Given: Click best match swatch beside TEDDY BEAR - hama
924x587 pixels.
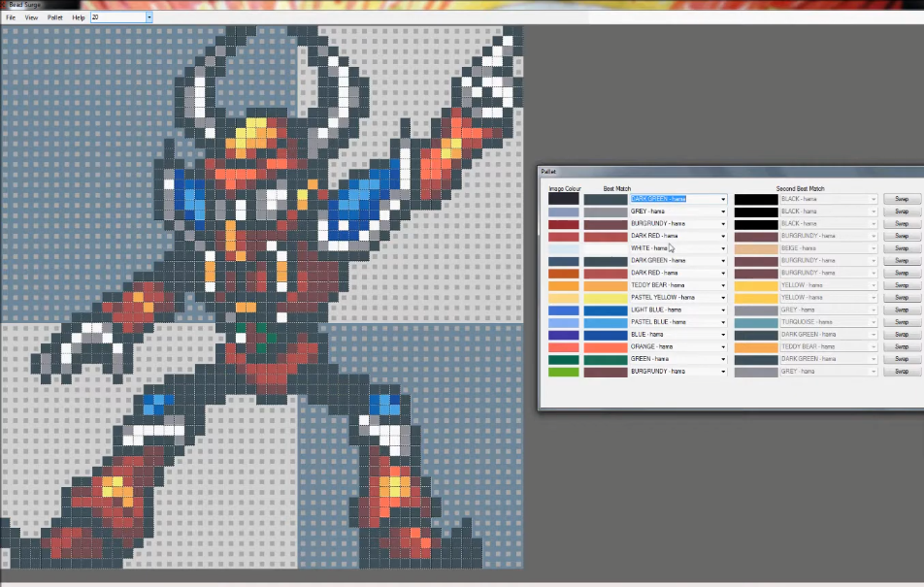Looking at the screenshot, I should tap(606, 286).
